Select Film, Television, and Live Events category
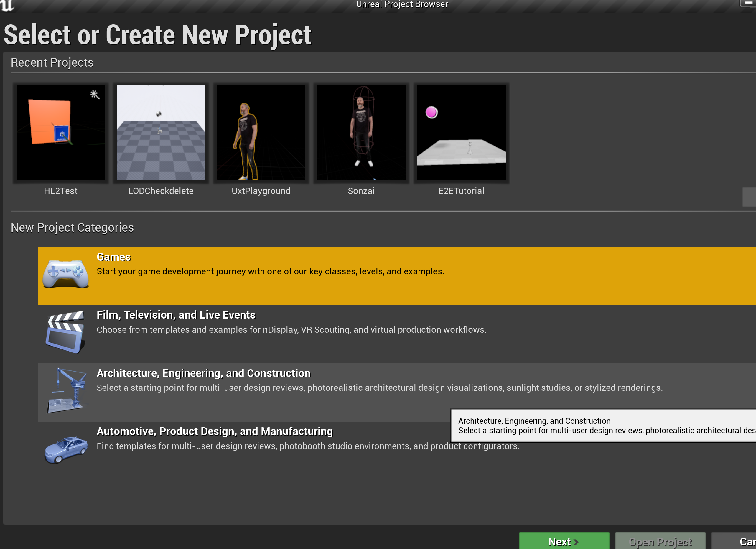This screenshot has width=756, height=549. tap(397, 334)
